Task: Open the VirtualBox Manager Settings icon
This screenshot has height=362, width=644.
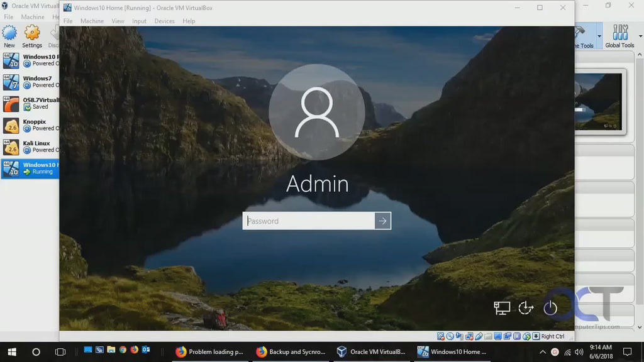Action: [32, 36]
